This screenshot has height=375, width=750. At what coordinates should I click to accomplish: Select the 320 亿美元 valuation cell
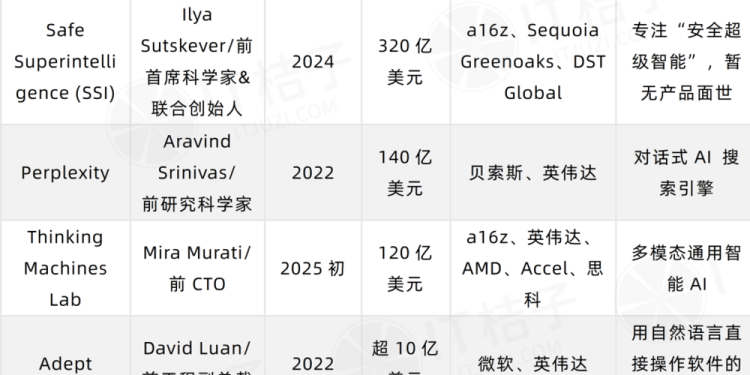[x=406, y=62]
